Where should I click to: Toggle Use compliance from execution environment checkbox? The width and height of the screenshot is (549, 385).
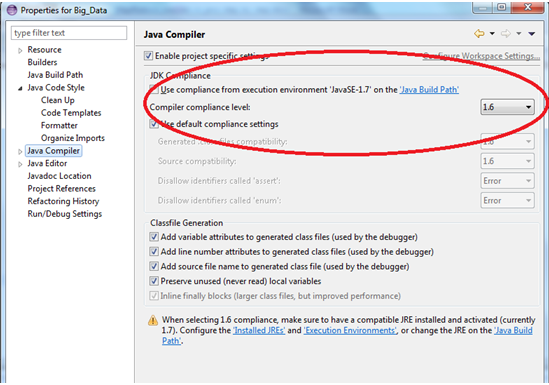(154, 89)
